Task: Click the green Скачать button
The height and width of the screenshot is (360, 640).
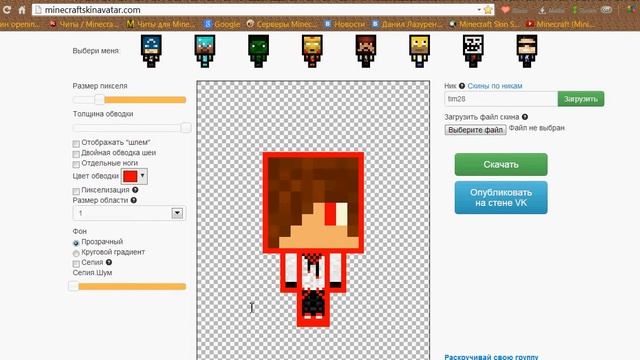Action: coord(501,164)
